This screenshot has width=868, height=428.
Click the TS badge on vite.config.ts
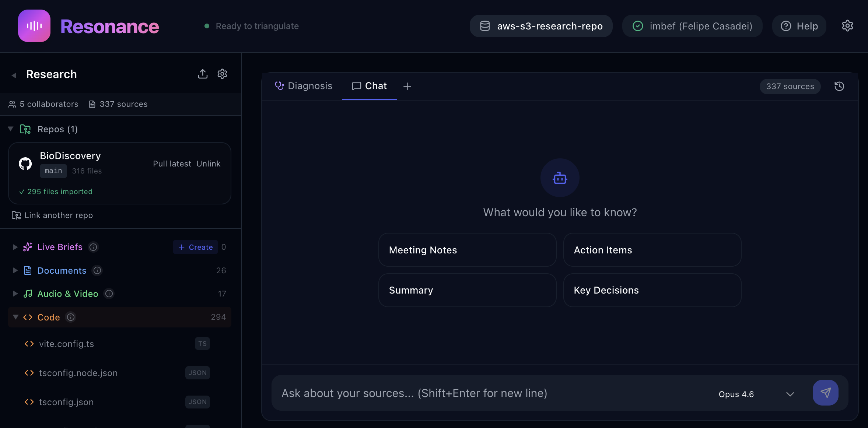[202, 344]
